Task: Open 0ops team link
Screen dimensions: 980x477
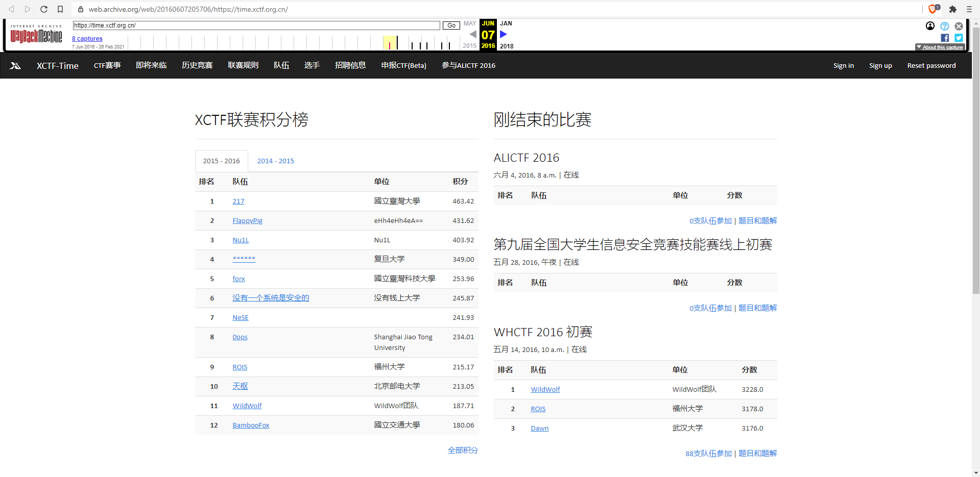Action: point(240,337)
